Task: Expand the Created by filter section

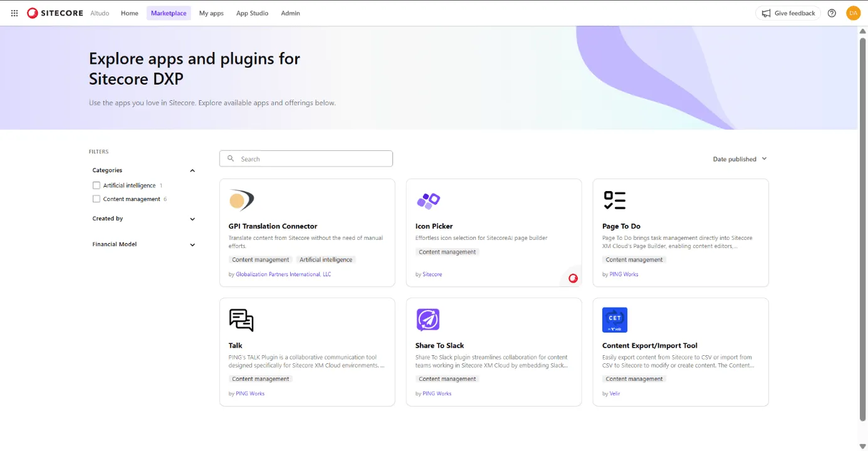Action: pyautogui.click(x=192, y=219)
